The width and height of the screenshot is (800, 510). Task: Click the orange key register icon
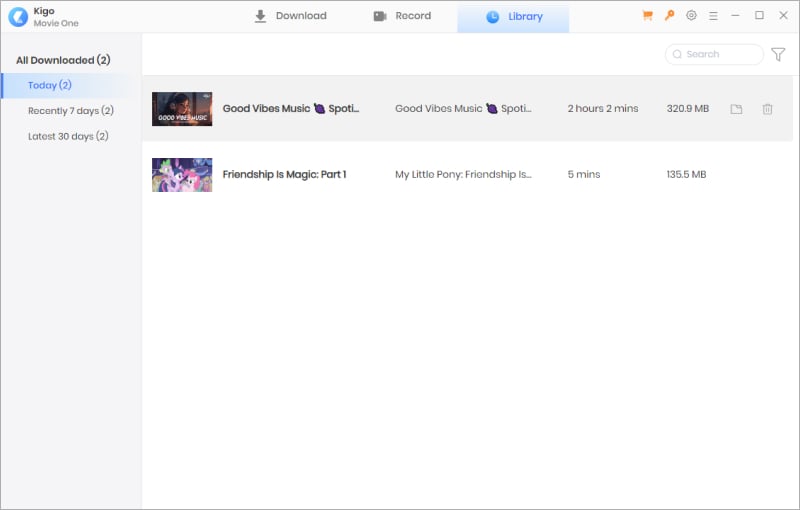pyautogui.click(x=669, y=16)
